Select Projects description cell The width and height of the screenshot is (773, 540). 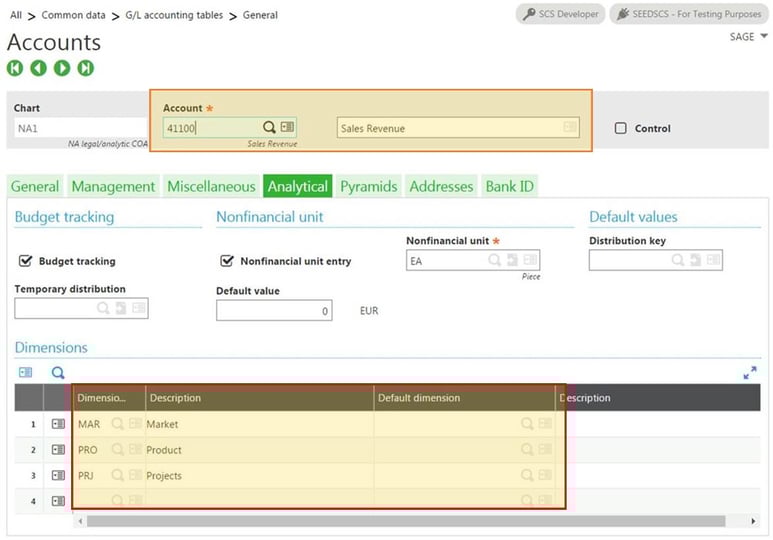coord(260,475)
